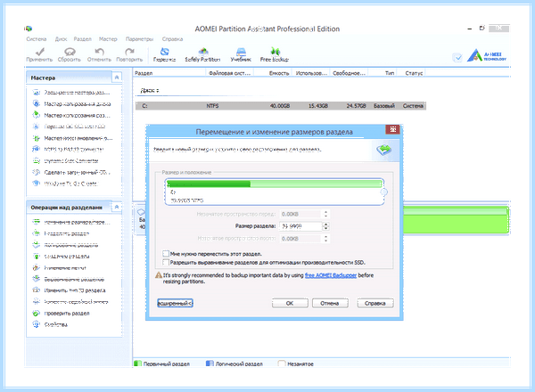Screen dimensions: 535x392
Task: Click the blue reload icon beside Safely Partition
Action: (164, 52)
